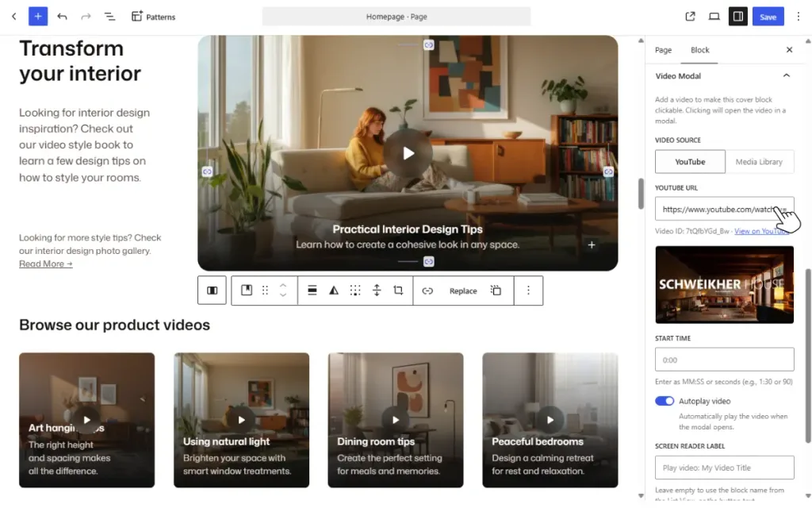Image resolution: width=812 pixels, height=508 pixels.
Task: Click the icon right of Replace
Action: pos(496,291)
